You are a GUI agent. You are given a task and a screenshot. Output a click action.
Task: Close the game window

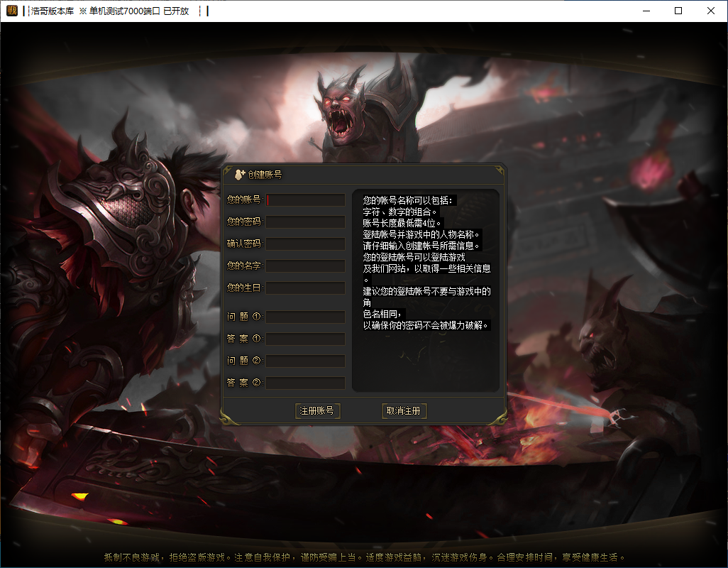(x=711, y=11)
